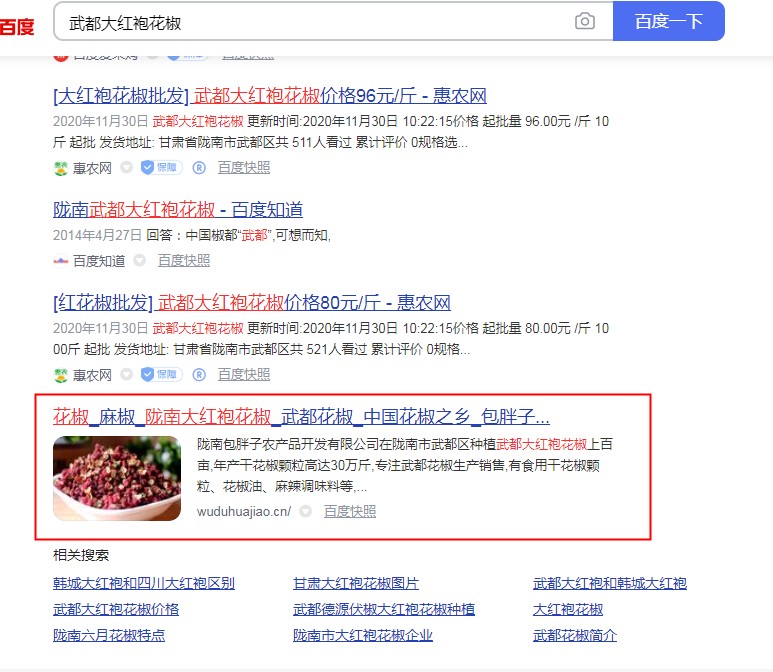Expand dropdown arrow beside wuduhuajiao.cn URL

pyautogui.click(x=306, y=511)
